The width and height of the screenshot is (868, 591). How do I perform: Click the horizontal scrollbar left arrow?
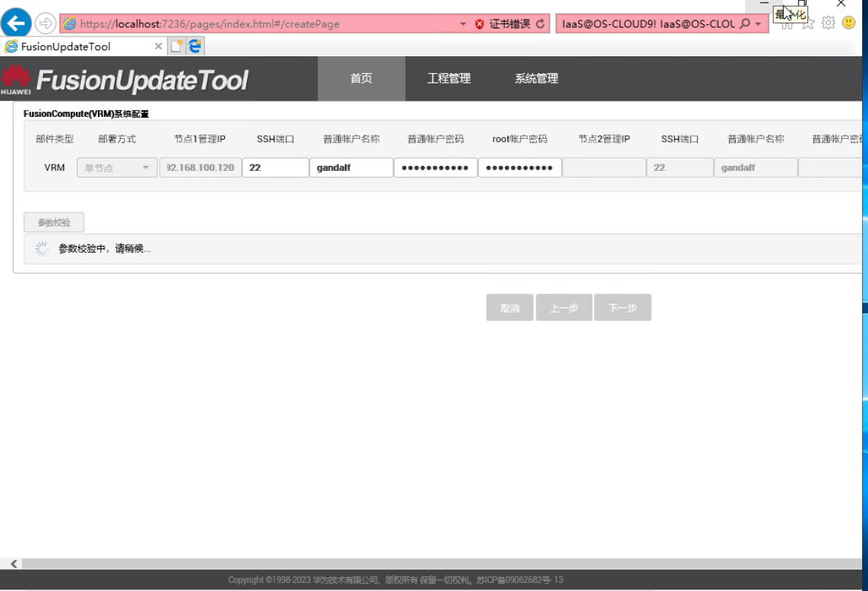tap(14, 564)
